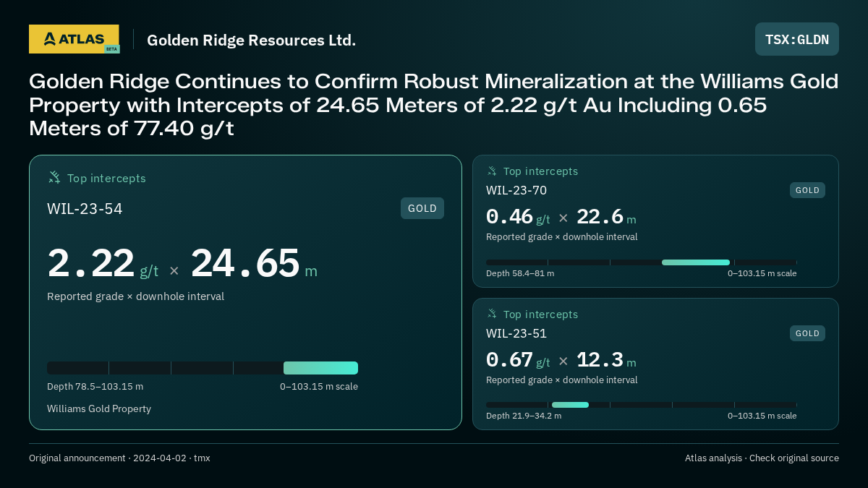Image resolution: width=868 pixels, height=488 pixels.
Task: Click 'Original announcement · 2024-04-02 · tmx' footer
Action: [x=119, y=458]
